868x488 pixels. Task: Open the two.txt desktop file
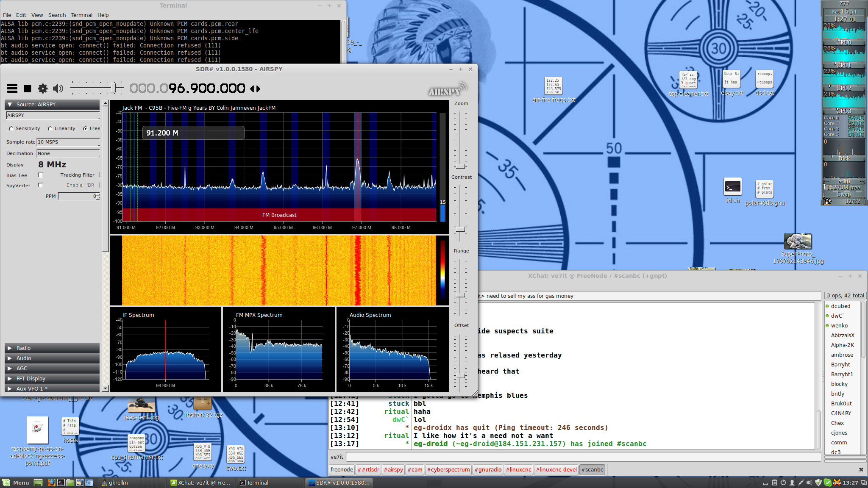[236, 459]
